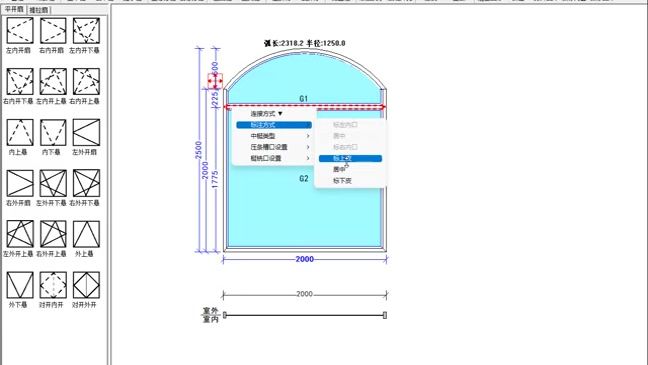Select the 右内开扇 sash icon
The width and height of the screenshot is (648, 365).
pos(53,31)
